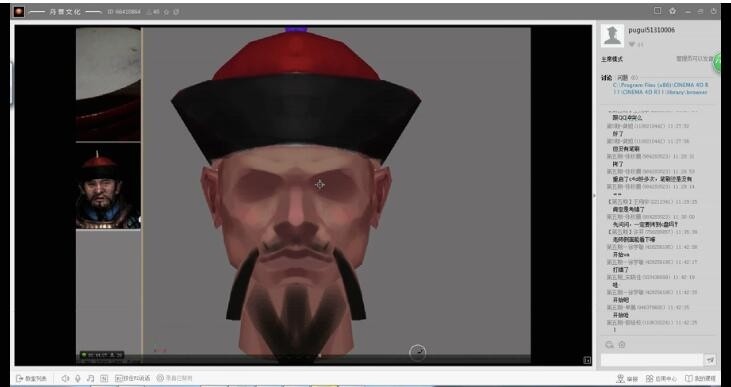The image size is (731, 387).
Task: Toggle the microphone icon in bottom toolbar
Action: (x=78, y=379)
